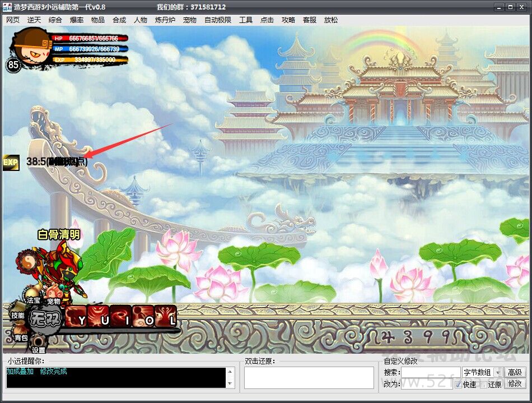Open the 炼丹炉 menu
The width and height of the screenshot is (532, 403).
coord(165,20)
